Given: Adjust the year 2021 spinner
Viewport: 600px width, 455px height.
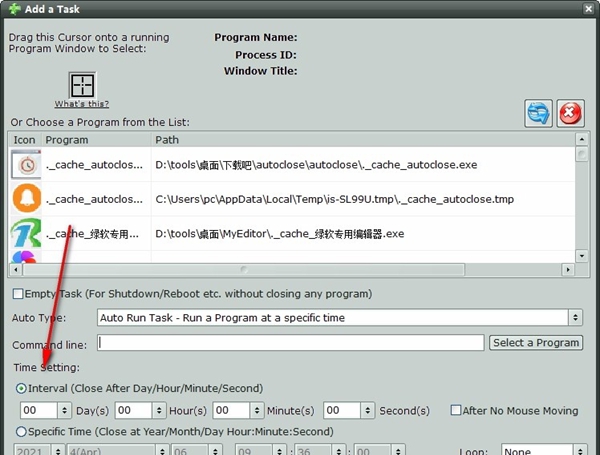Looking at the screenshot, I should [58, 450].
